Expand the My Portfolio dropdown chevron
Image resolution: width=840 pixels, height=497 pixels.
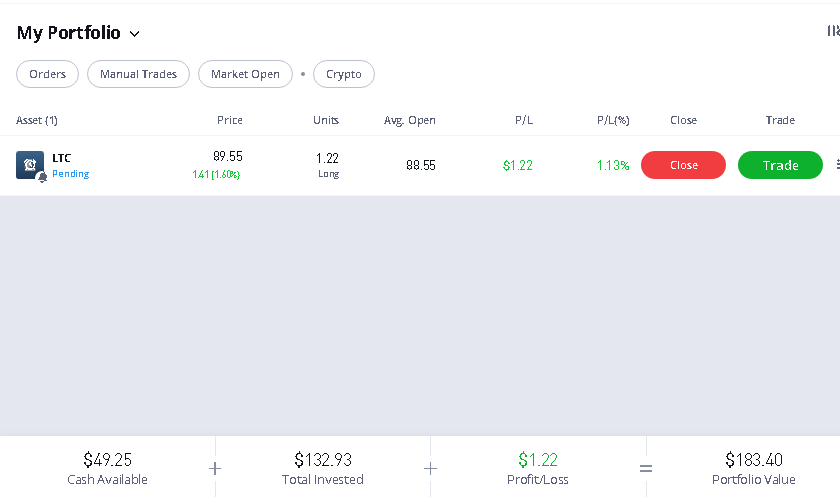tap(134, 34)
